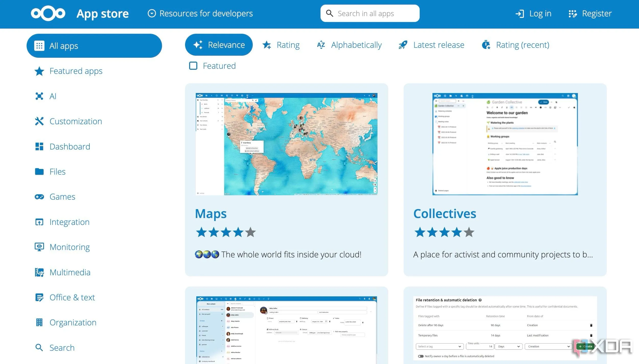Viewport: 639px width, 364px height.
Task: Click the Monitoring display icon
Action: (x=40, y=247)
